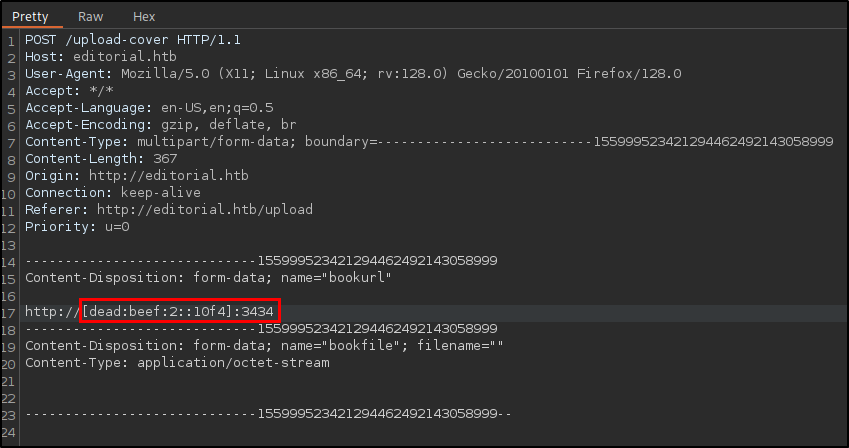Switch to the Raw tab

[x=90, y=17]
